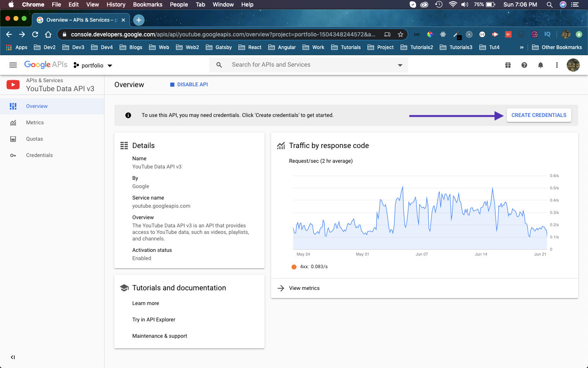
Task: Bookmark this page with the star icon
Action: point(401,34)
